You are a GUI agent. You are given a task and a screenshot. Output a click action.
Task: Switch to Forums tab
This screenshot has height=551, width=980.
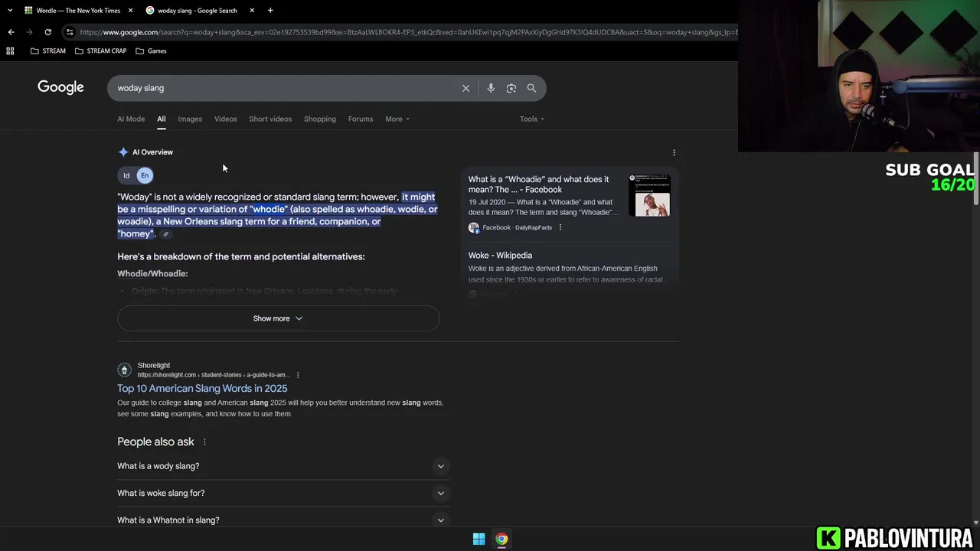pos(361,119)
